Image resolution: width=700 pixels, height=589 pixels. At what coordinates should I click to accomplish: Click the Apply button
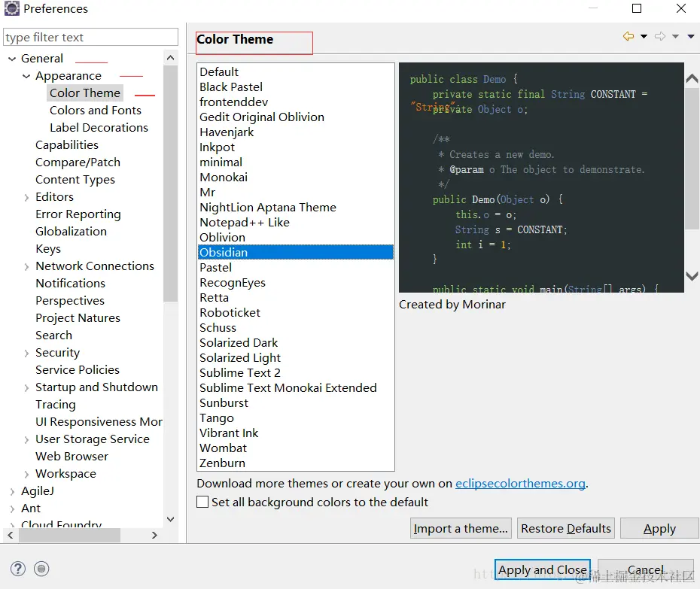click(659, 528)
